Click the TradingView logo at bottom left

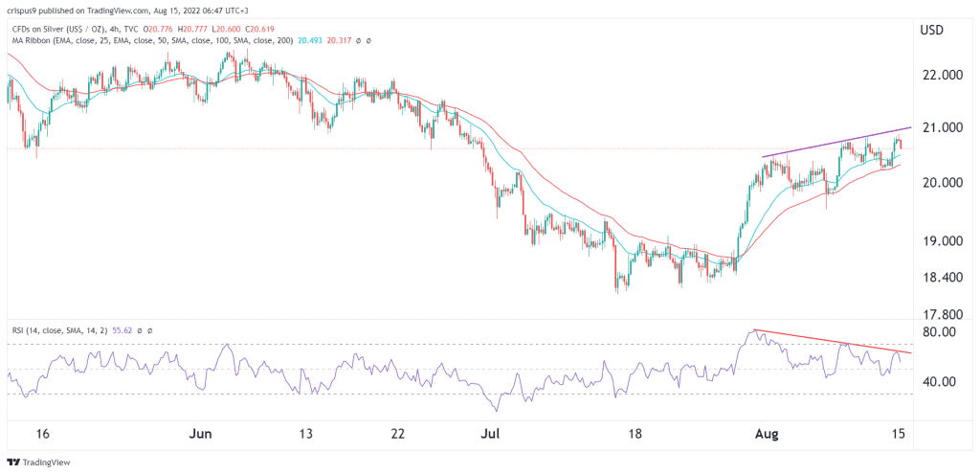[38, 463]
